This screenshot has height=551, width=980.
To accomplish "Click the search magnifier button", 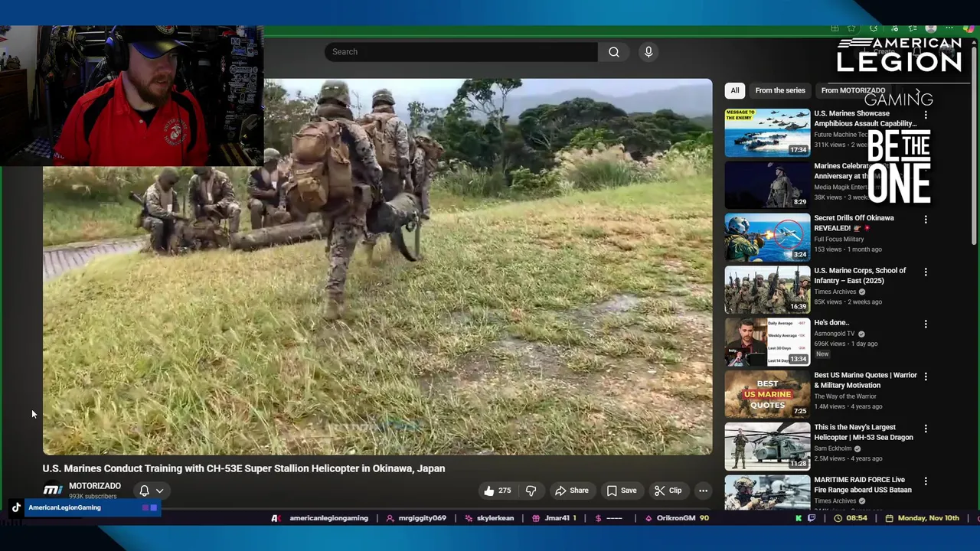I will tap(614, 52).
